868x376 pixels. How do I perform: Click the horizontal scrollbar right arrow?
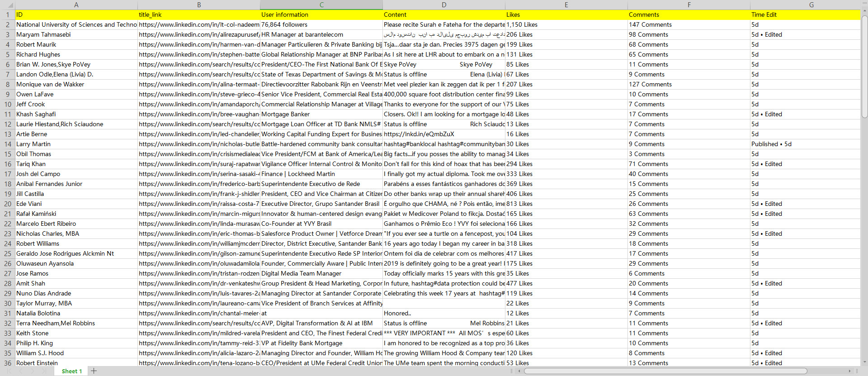[x=850, y=371]
